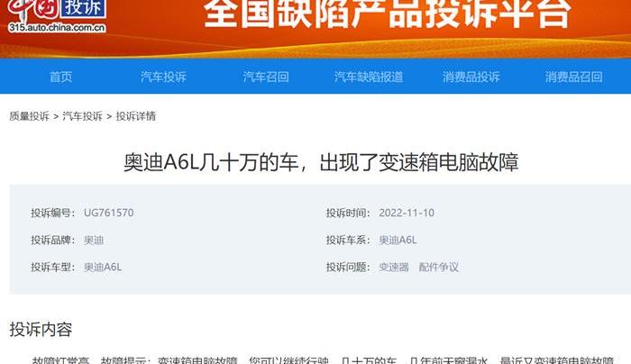Screen dimensions: 631x364
Task: Click the 质量投诉 breadcrumb link
Action: (x=30, y=116)
